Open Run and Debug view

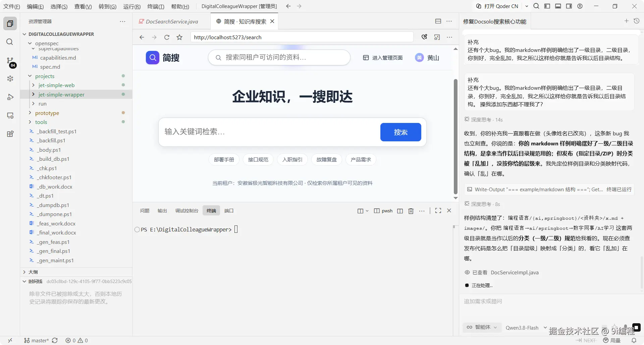pyautogui.click(x=10, y=97)
